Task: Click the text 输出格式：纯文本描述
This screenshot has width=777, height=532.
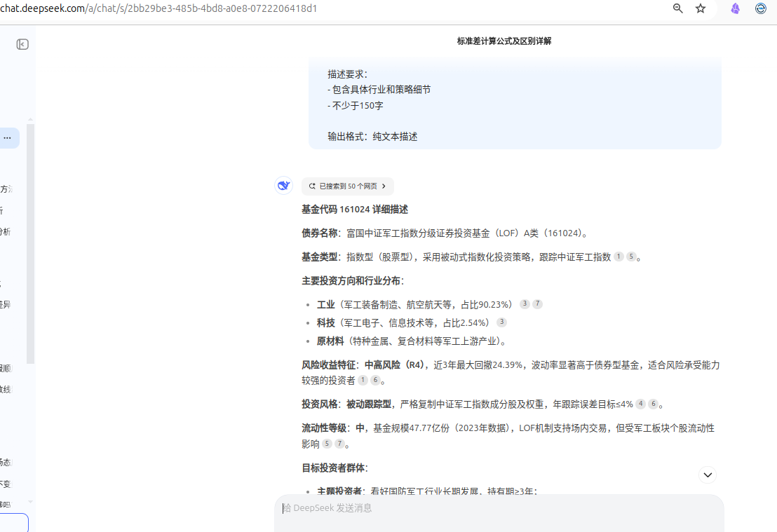Action: [x=372, y=137]
